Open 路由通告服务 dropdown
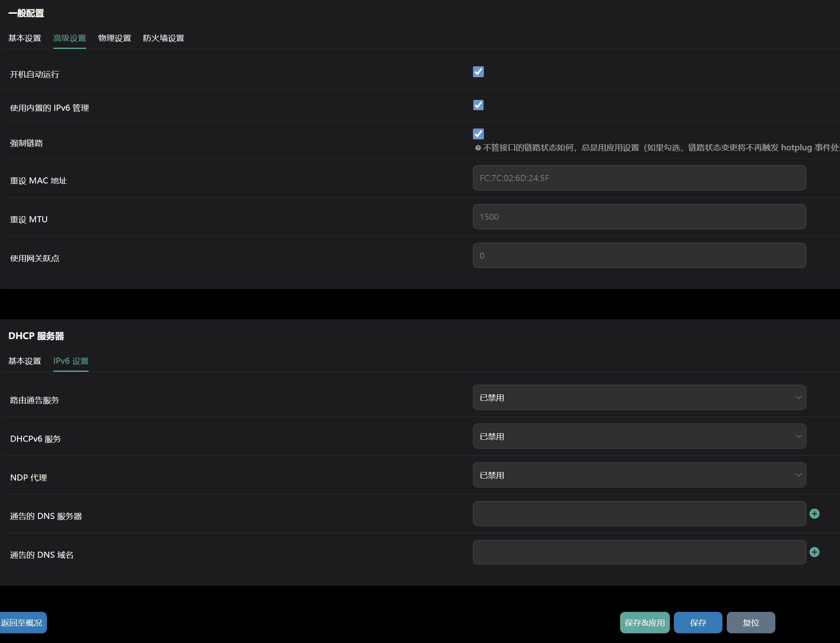This screenshot has height=643, width=840. point(639,397)
